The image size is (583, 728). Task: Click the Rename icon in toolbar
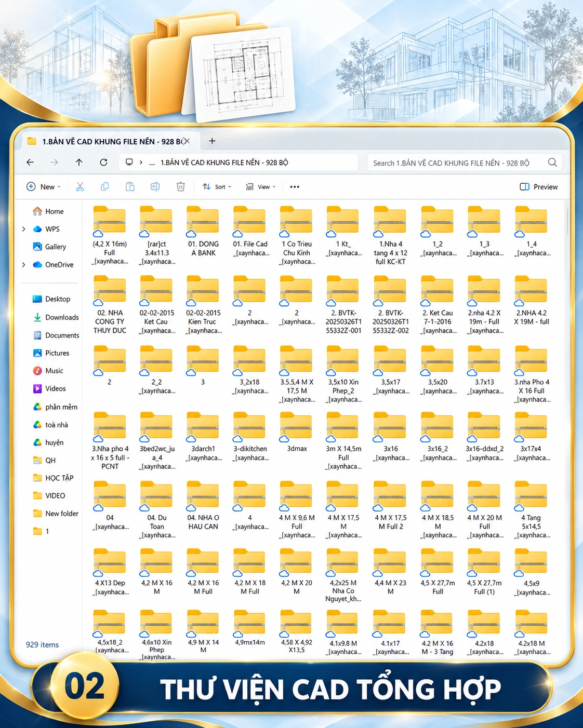155,187
